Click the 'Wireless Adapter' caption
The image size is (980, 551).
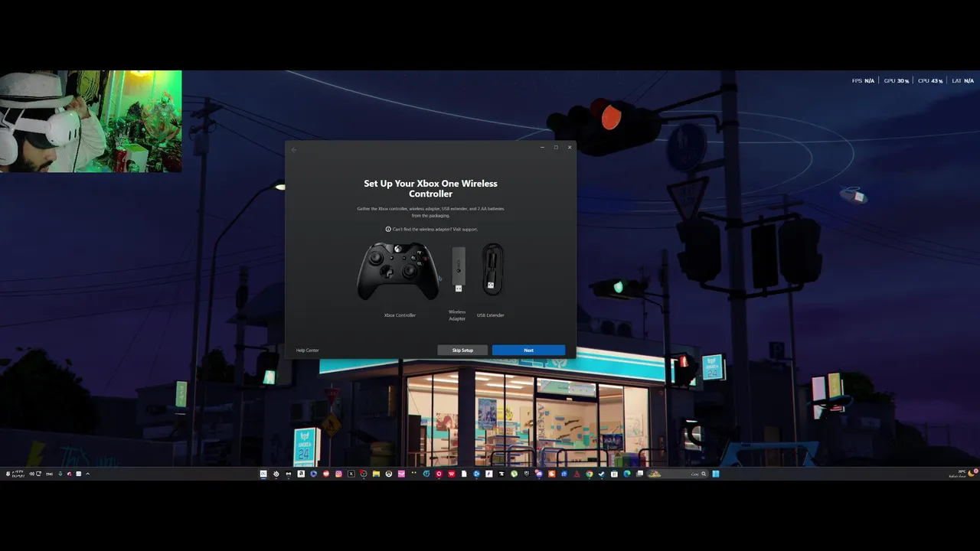coord(457,315)
